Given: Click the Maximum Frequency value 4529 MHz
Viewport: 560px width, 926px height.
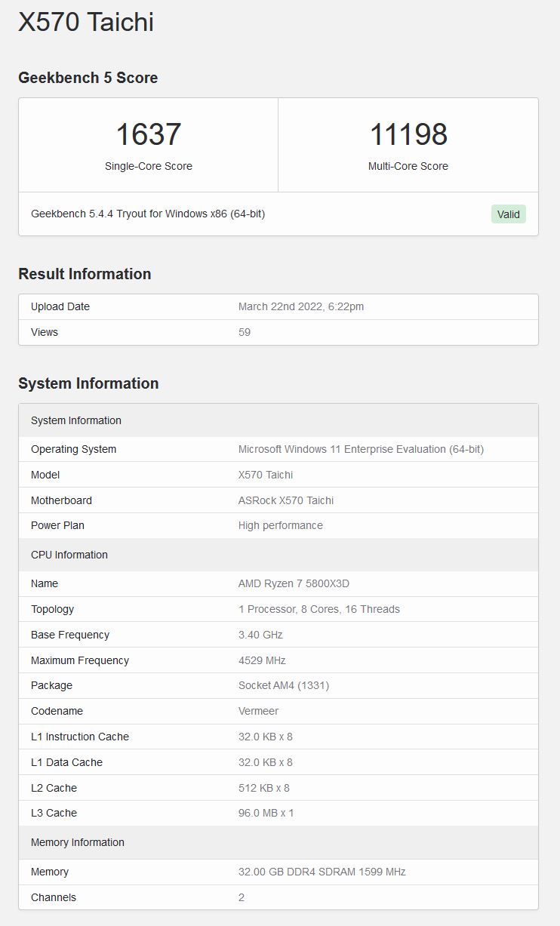Looking at the screenshot, I should coord(262,660).
